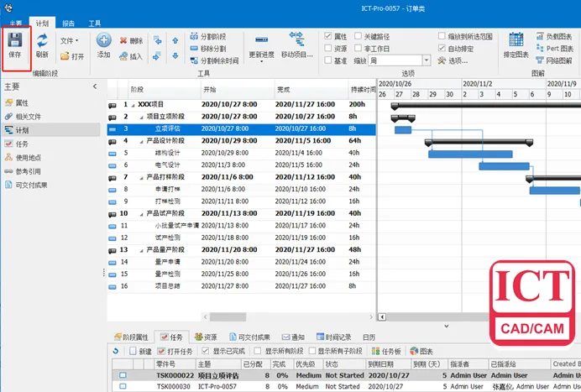The width and height of the screenshot is (581, 392).
Task: Open the Pert 图表 chart view
Action: click(x=555, y=49)
